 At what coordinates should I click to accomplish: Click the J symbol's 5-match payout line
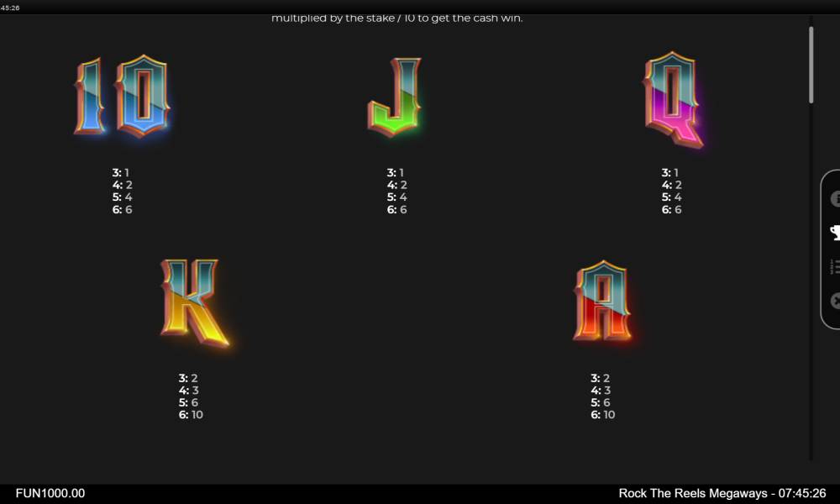coord(397,197)
